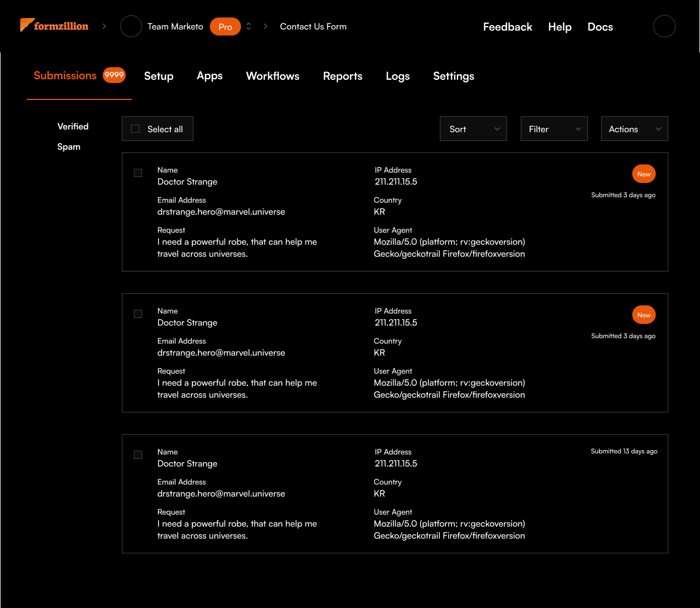Tick the Select all checkbox

point(136,129)
